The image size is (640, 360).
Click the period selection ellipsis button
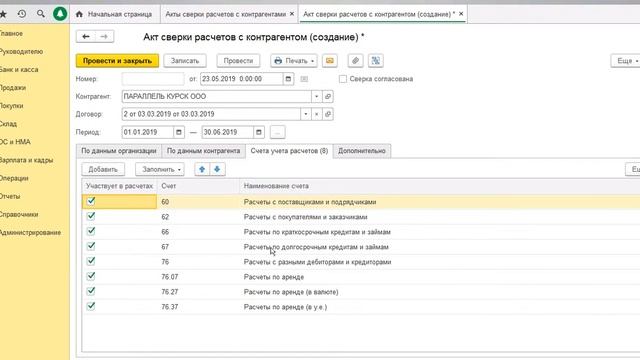point(278,132)
